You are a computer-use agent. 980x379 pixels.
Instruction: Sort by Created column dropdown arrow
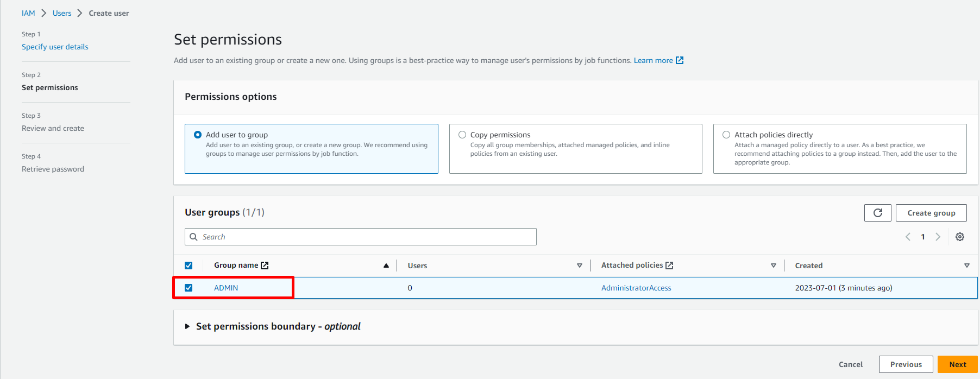[x=966, y=266]
